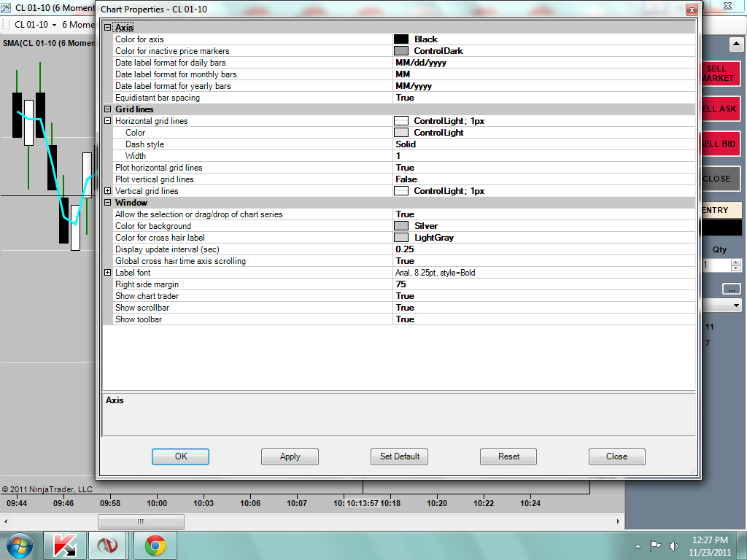Collapse the Axis category
Image resolution: width=747 pixels, height=560 pixels.
coord(108,28)
